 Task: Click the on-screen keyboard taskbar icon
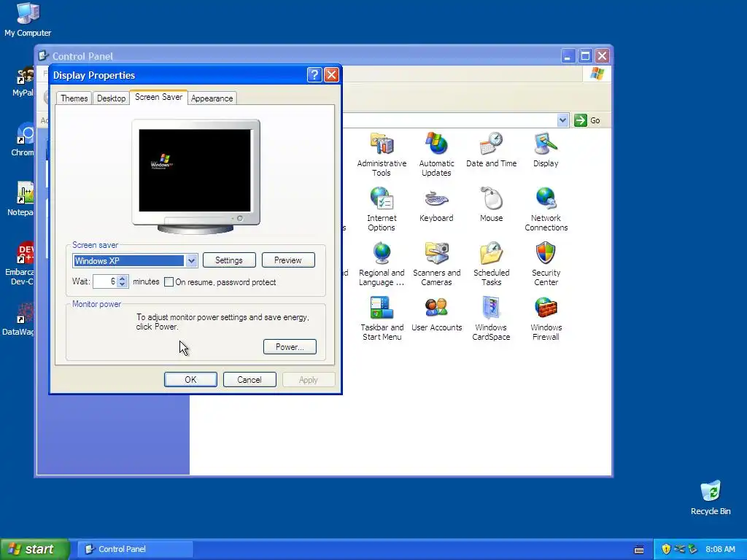point(639,550)
